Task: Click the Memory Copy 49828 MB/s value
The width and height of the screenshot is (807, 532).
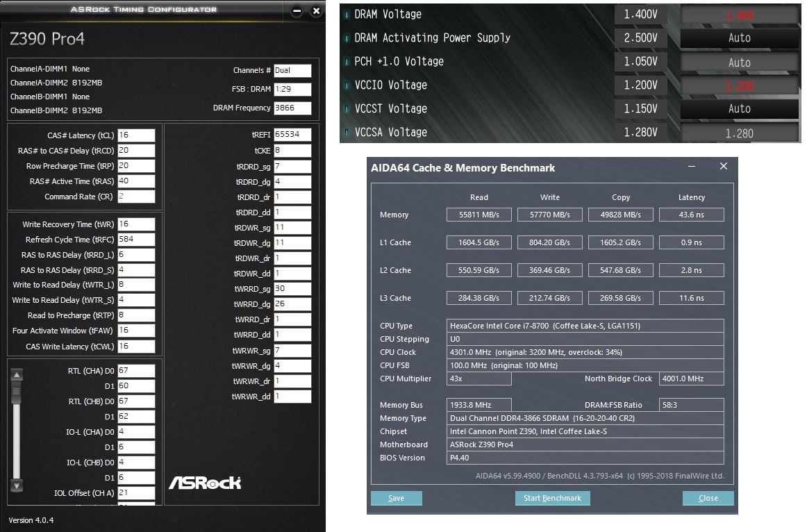Action: pyautogui.click(x=621, y=215)
